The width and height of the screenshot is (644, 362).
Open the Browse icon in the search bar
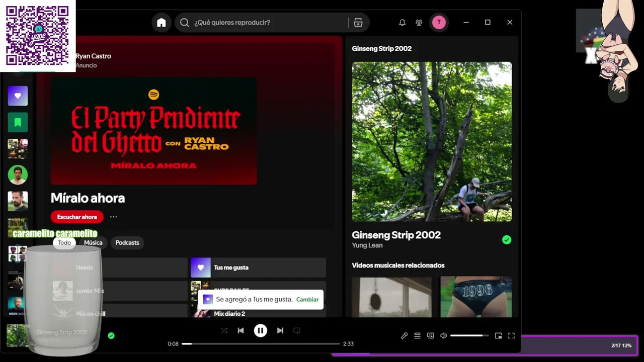point(358,23)
